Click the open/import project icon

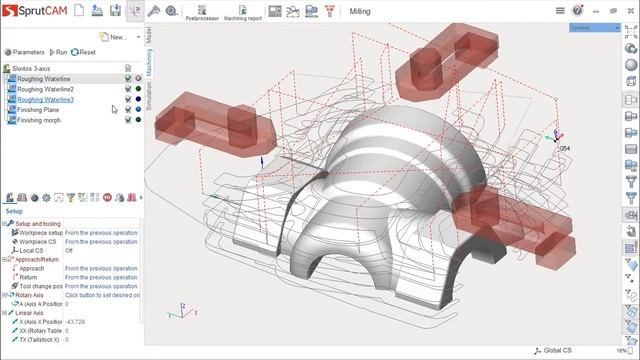click(97, 10)
